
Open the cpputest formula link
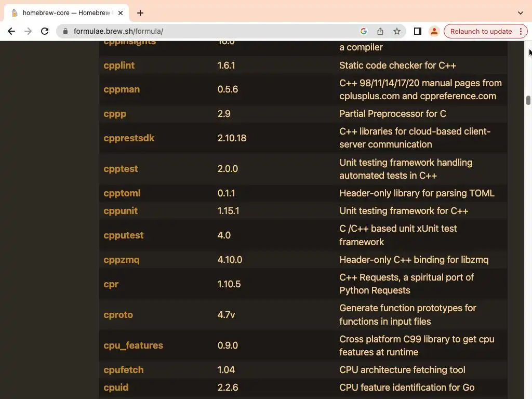pos(124,235)
